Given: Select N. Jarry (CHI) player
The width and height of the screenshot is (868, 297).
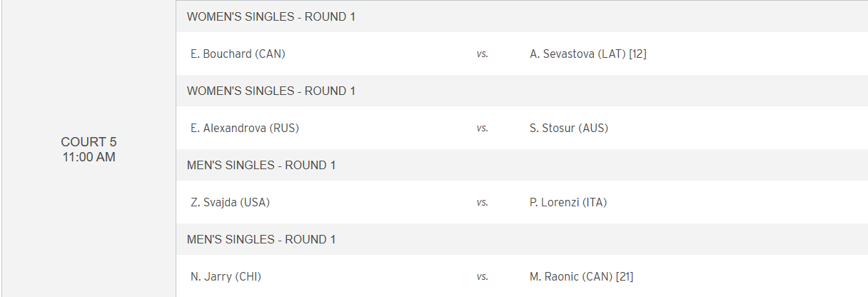Looking at the screenshot, I should pos(226,276).
